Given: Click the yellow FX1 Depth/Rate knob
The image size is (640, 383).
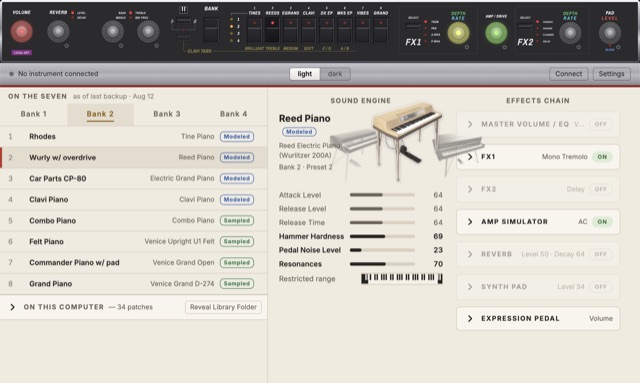Looking at the screenshot, I should (x=458, y=33).
